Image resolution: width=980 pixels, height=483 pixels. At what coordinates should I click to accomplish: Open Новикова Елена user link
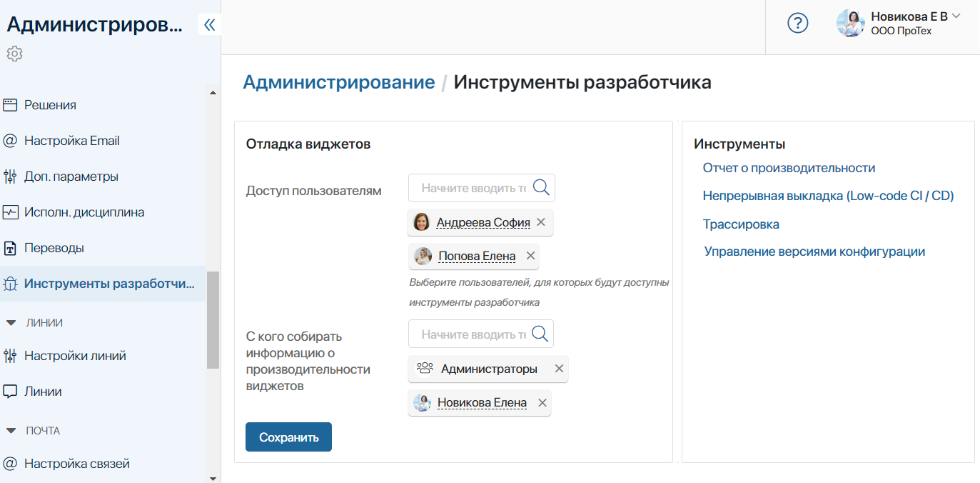(x=482, y=403)
